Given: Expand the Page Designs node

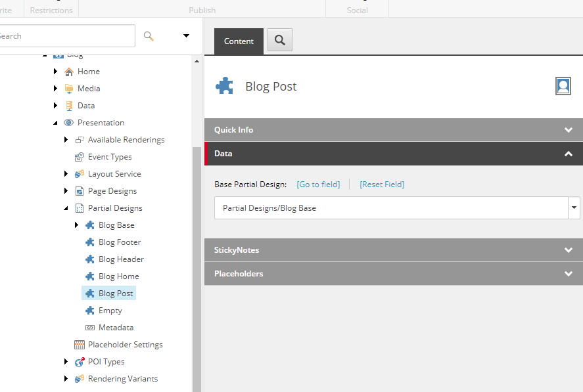Looking at the screenshot, I should coord(66,191).
